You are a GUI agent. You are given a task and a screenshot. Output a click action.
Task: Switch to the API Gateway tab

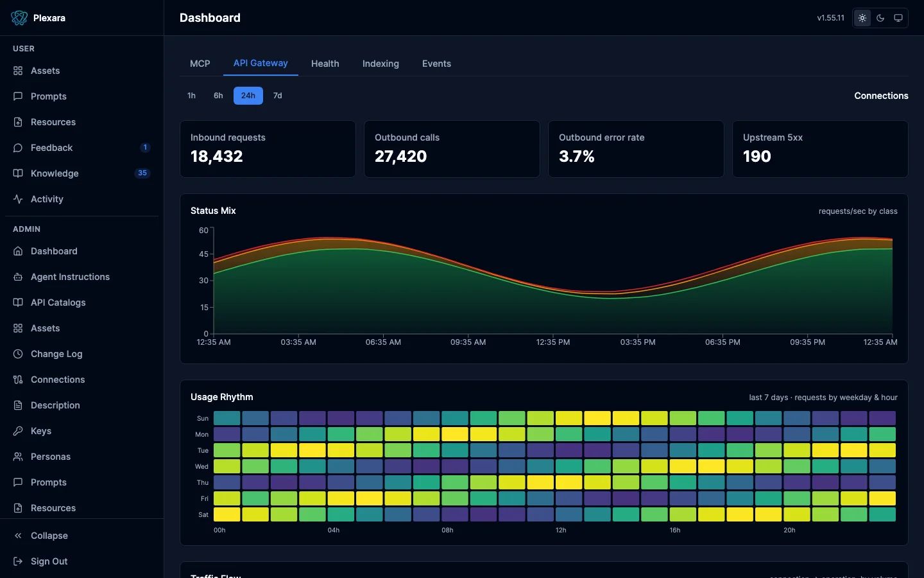tap(261, 63)
